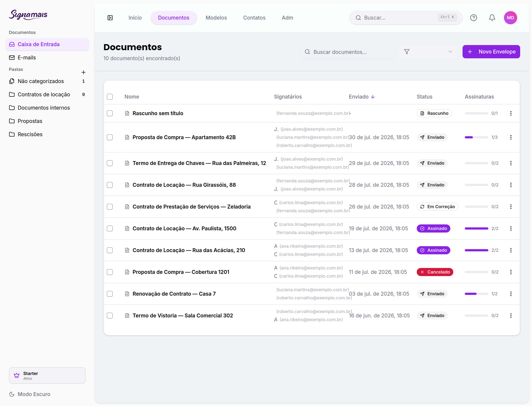Open the MD user avatar
532x406 pixels.
click(510, 18)
